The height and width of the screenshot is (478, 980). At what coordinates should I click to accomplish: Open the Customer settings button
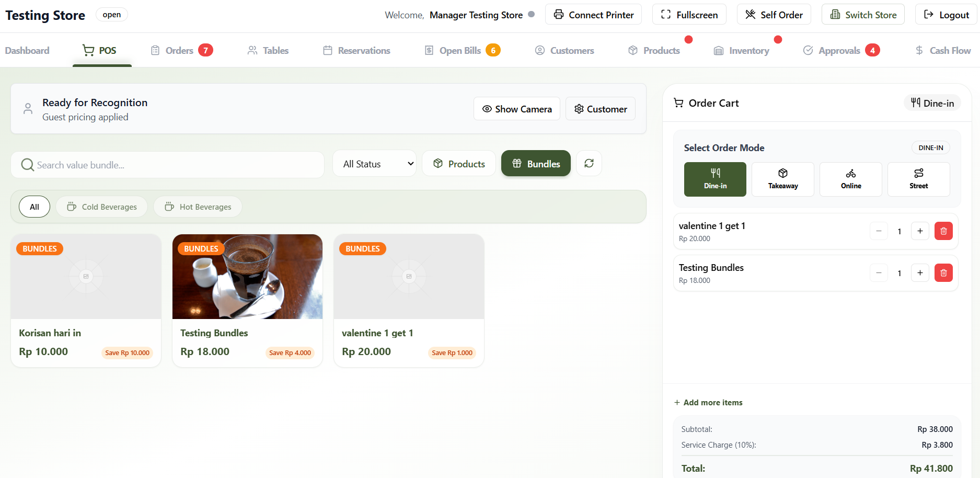(x=601, y=109)
